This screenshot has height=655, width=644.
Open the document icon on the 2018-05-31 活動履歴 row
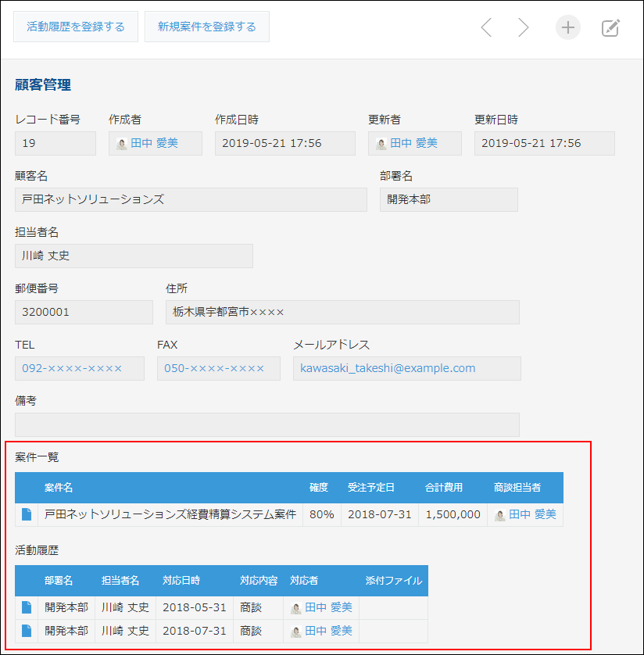coord(26,607)
